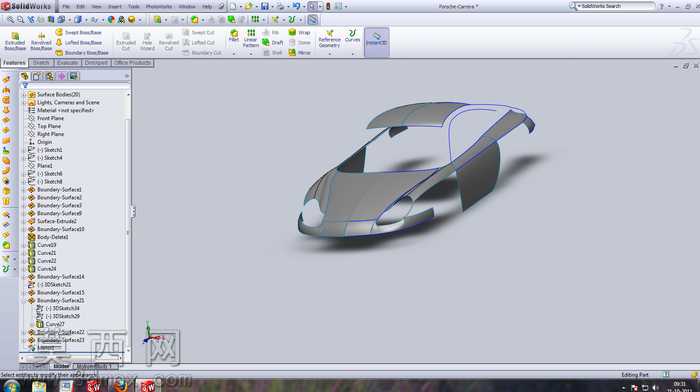
Task: Open the DisplayManager tab icon
Action: [74, 76]
